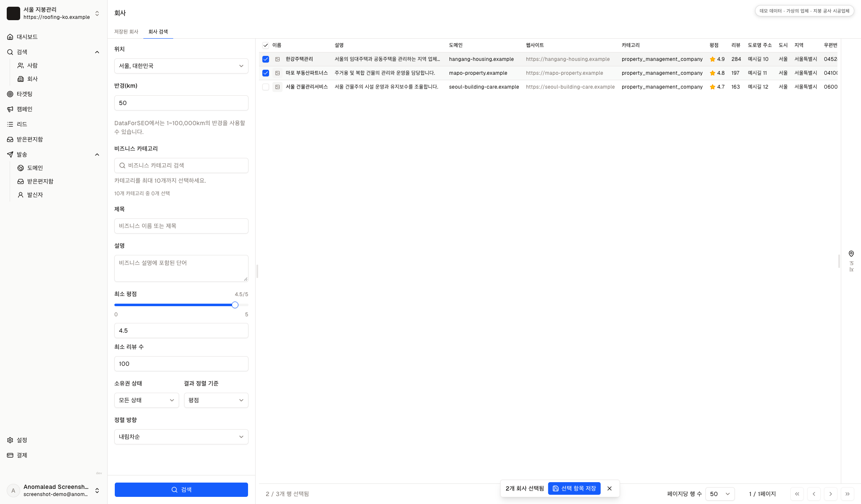Viewport: 861px width, 504px height.
Task: Open 결제 card icon
Action: pos(10,455)
